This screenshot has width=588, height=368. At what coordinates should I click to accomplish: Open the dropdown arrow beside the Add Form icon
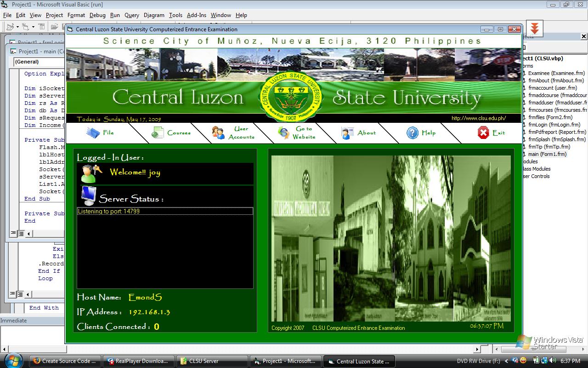coord(33,27)
